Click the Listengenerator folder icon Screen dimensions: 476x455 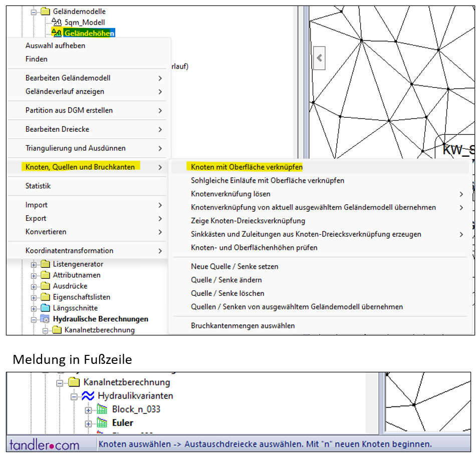coord(45,264)
